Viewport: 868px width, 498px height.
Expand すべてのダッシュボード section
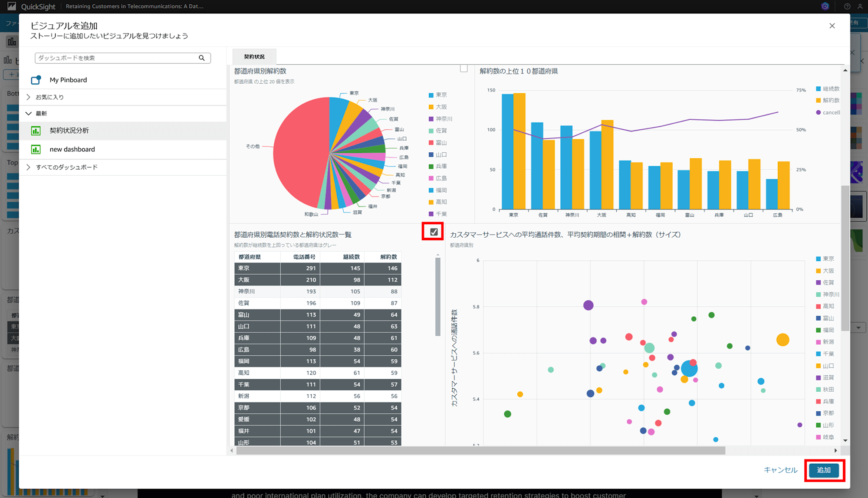pos(29,167)
